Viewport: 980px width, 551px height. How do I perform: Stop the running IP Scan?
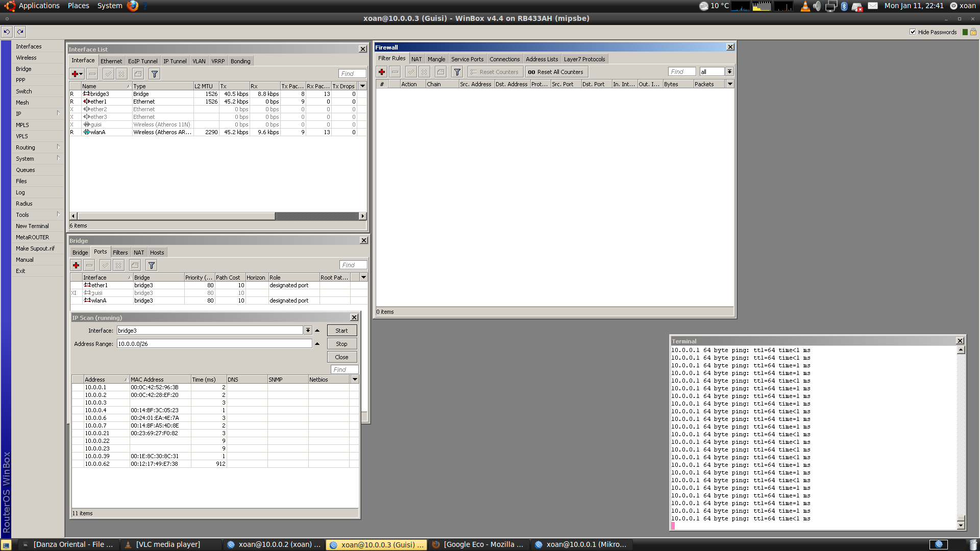[342, 344]
